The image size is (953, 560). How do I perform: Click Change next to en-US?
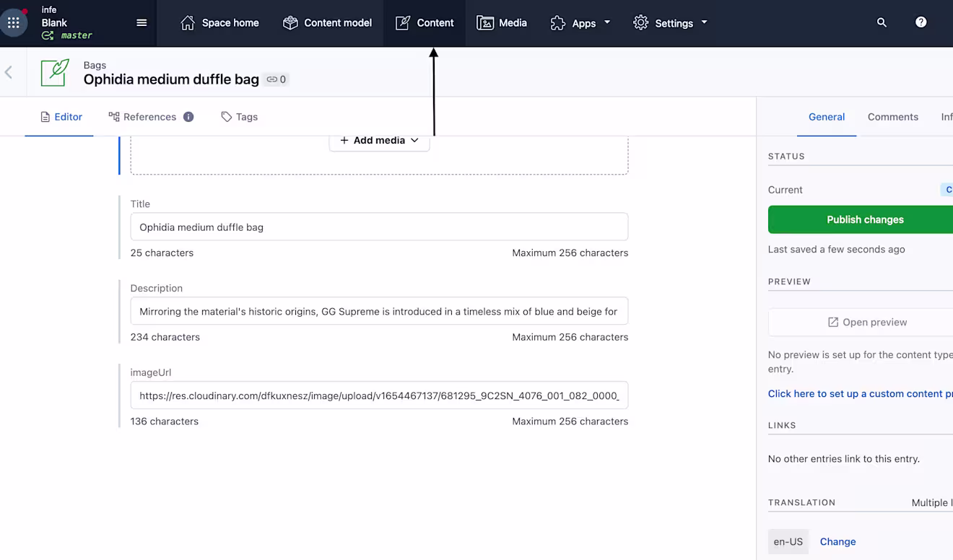tap(837, 542)
